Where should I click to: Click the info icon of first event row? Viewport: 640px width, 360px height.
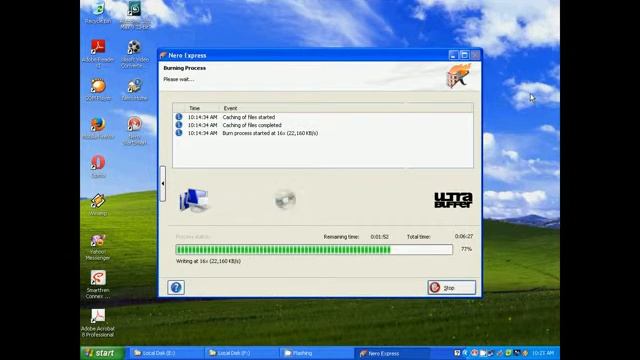179,117
